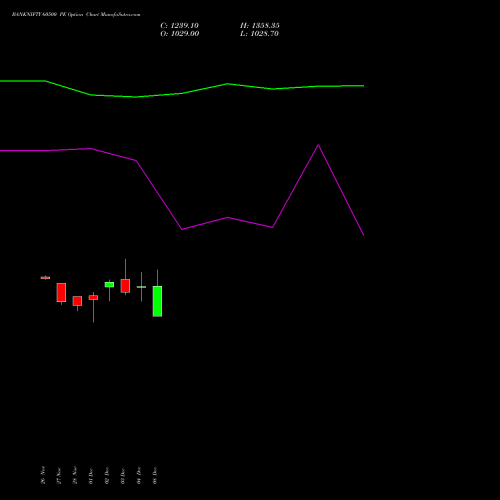Select the red candle with the long lower wick

pos(93,297)
